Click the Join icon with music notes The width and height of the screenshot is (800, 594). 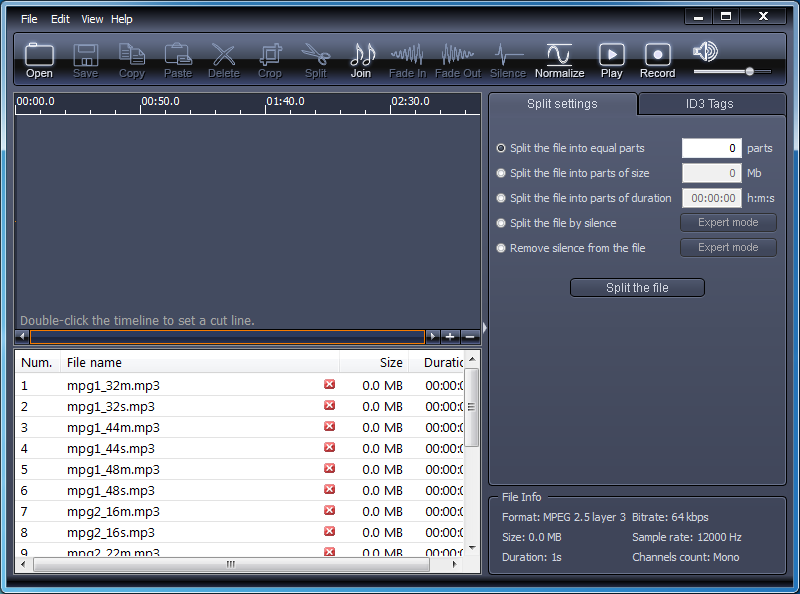(x=361, y=58)
